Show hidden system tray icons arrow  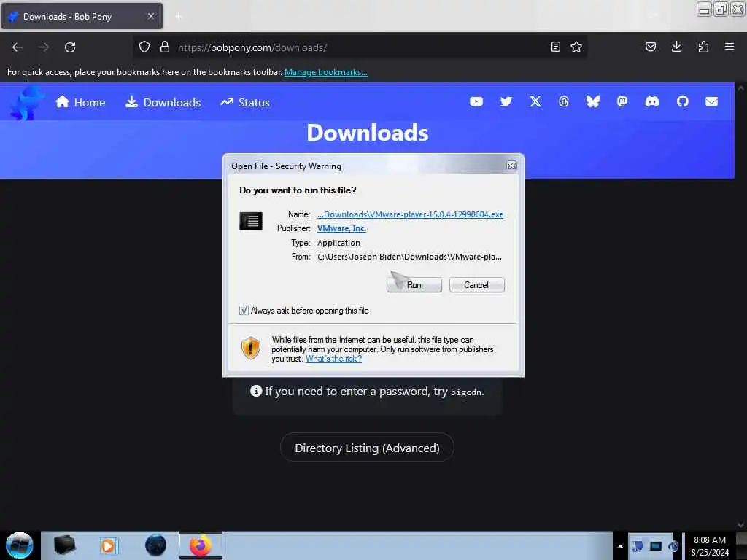pyautogui.click(x=620, y=546)
